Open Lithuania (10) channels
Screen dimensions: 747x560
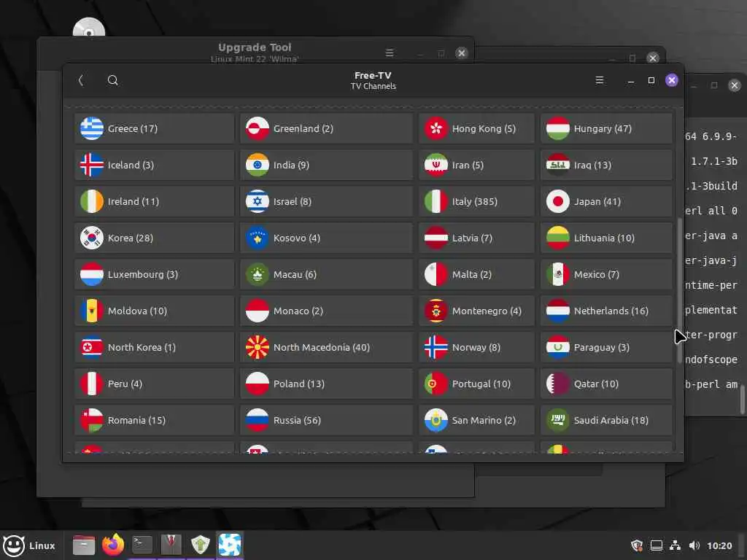pos(606,238)
